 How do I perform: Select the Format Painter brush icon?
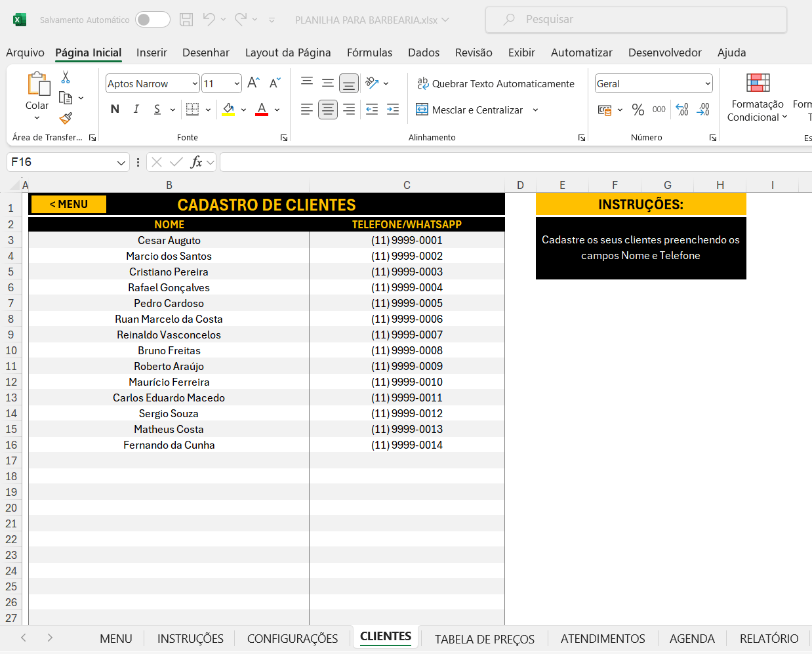tap(66, 118)
